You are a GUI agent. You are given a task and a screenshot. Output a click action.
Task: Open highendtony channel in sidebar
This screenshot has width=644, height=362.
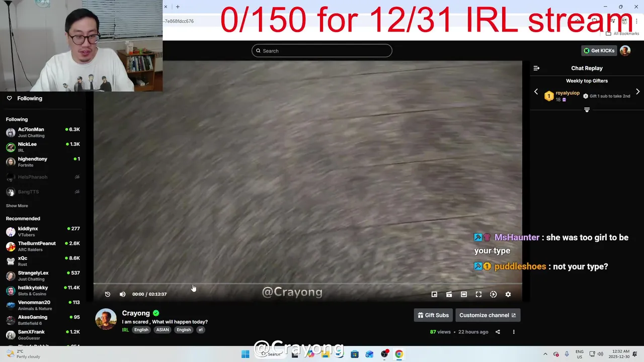[43, 162]
